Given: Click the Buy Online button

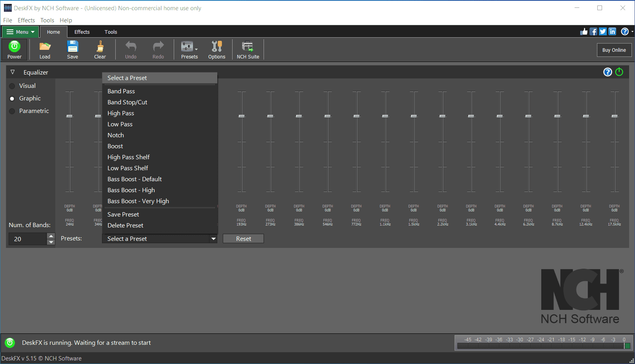Looking at the screenshot, I should 614,50.
